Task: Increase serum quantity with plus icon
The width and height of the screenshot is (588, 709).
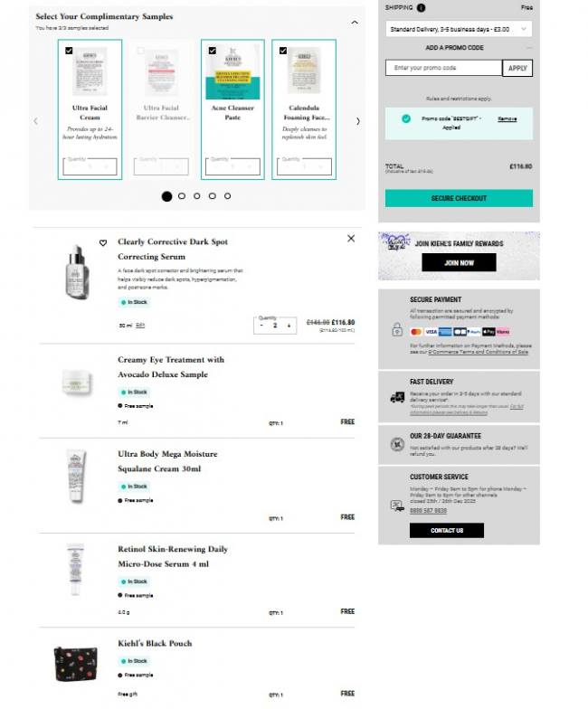Action: pos(289,326)
